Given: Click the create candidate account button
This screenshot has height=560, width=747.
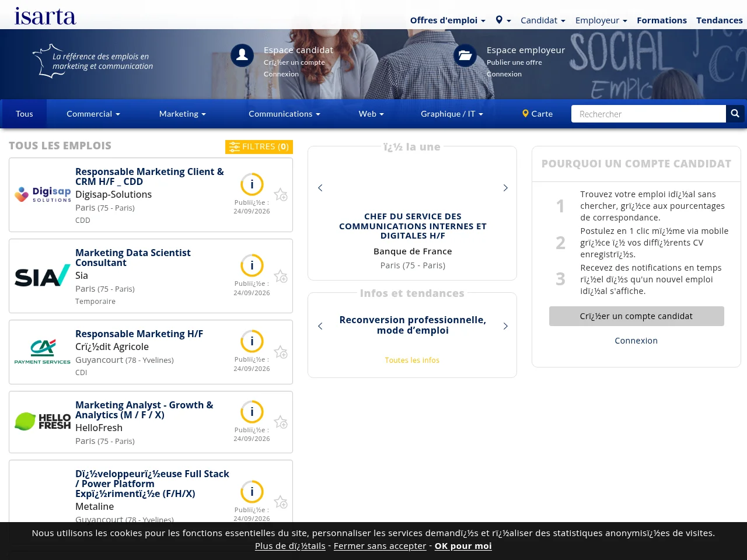Looking at the screenshot, I should coord(636,316).
